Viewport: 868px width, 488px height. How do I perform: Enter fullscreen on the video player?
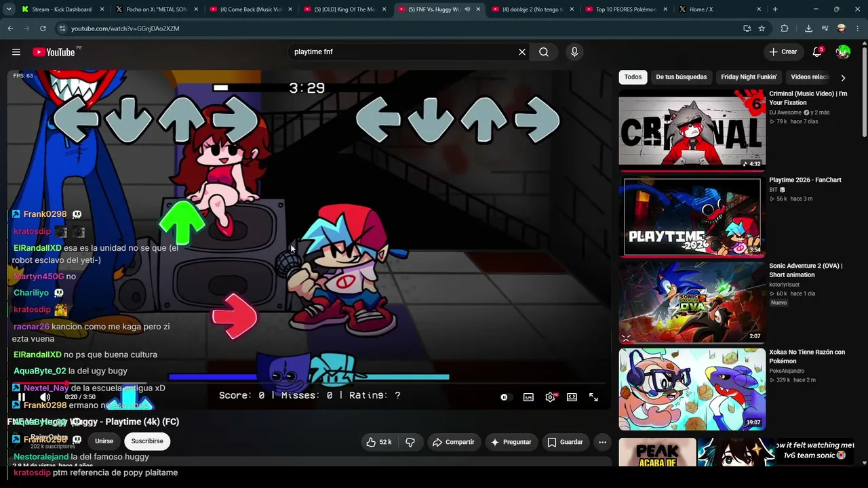tap(593, 397)
